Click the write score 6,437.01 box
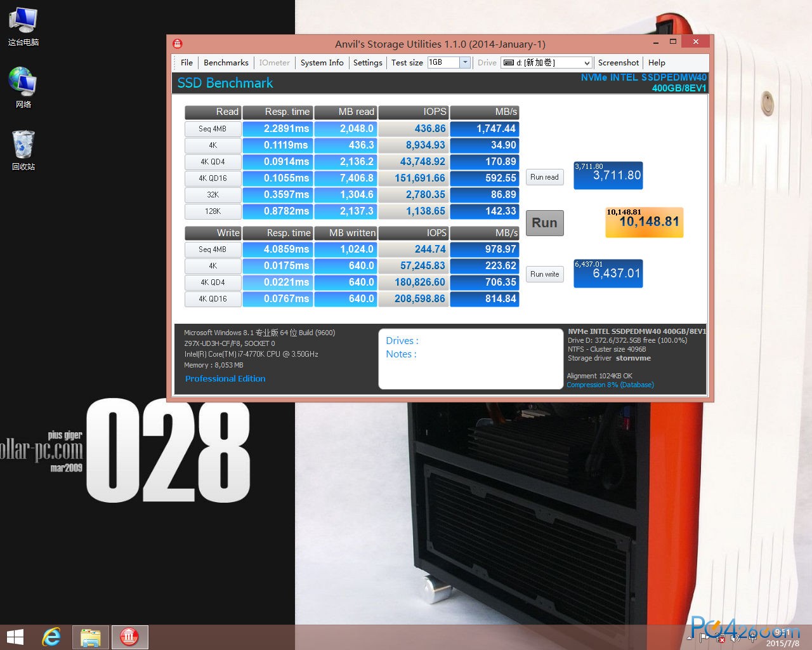Viewport: 812px width, 650px height. (608, 274)
